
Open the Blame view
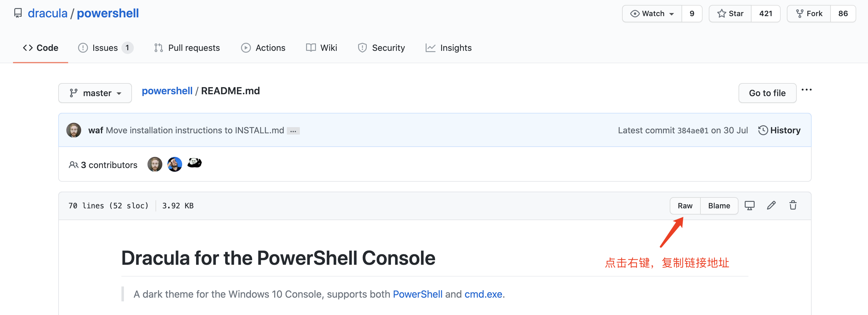[x=719, y=206]
